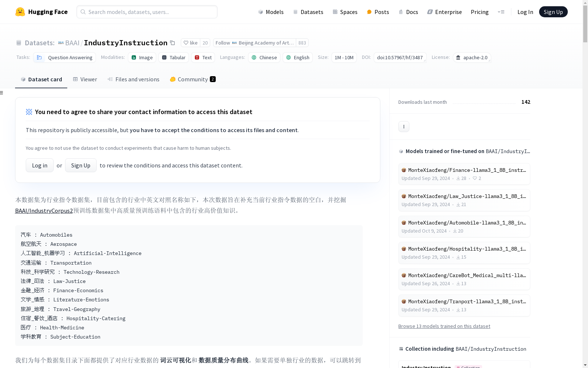Viewport: 588px width, 368px height.
Task: Click the header Sign Up button
Action: pyautogui.click(x=553, y=12)
